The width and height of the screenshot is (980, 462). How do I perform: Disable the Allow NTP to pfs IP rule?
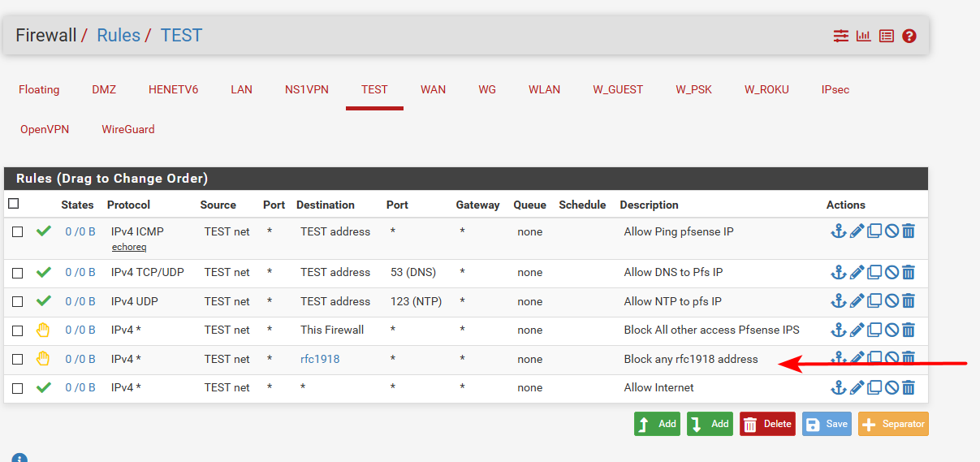[x=891, y=301]
